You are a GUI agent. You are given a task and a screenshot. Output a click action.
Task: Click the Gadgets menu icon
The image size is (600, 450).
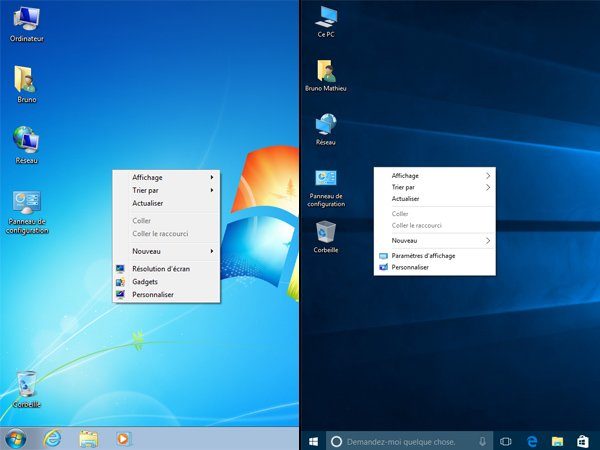coord(120,282)
